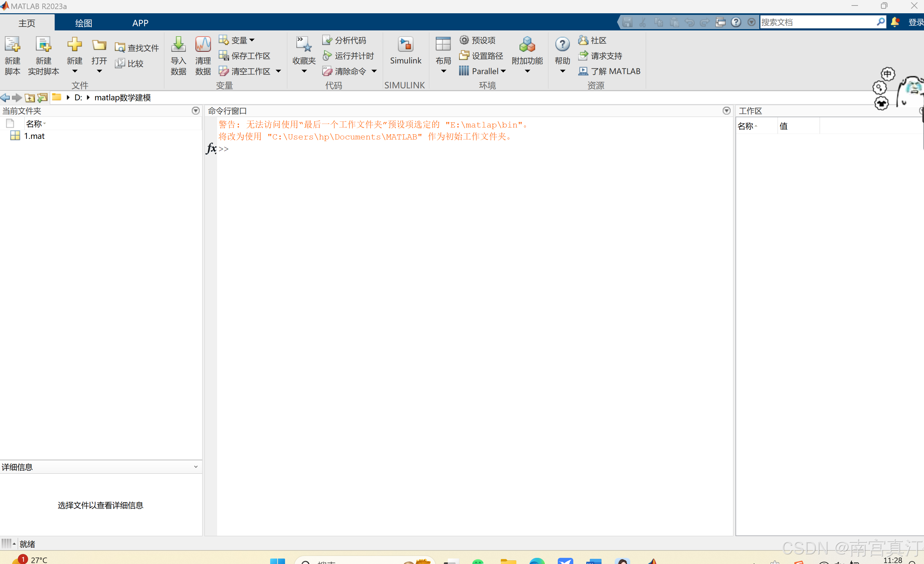Click the Help (帮助) question mark icon
Viewport: 924px width, 564px height.
pyautogui.click(x=563, y=44)
